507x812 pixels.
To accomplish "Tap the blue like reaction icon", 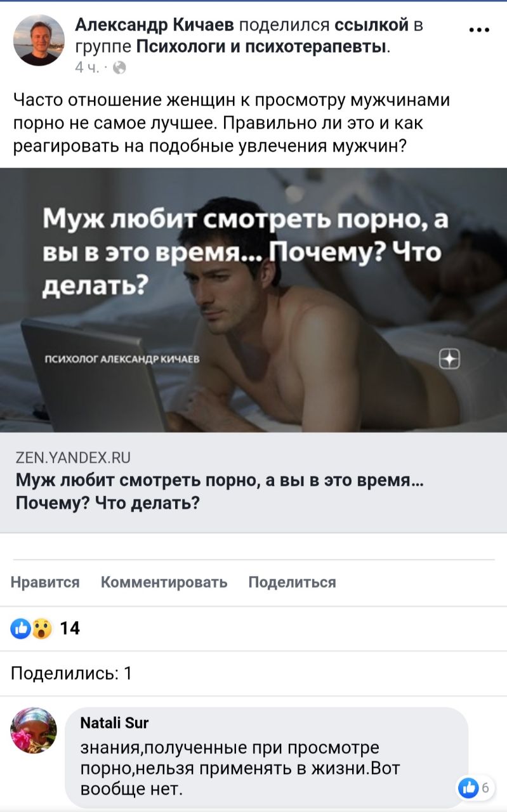I will (21, 629).
